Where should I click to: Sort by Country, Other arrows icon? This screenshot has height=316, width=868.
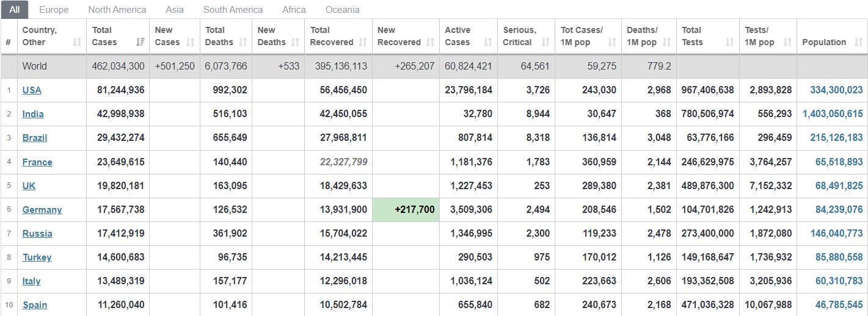(x=77, y=42)
